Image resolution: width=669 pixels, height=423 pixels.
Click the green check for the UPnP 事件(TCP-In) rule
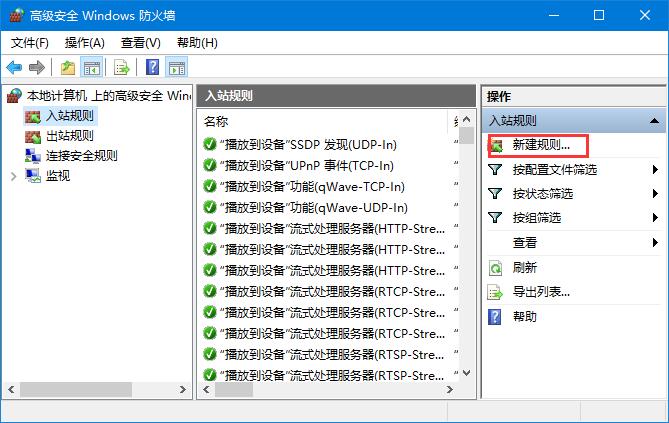pos(209,166)
